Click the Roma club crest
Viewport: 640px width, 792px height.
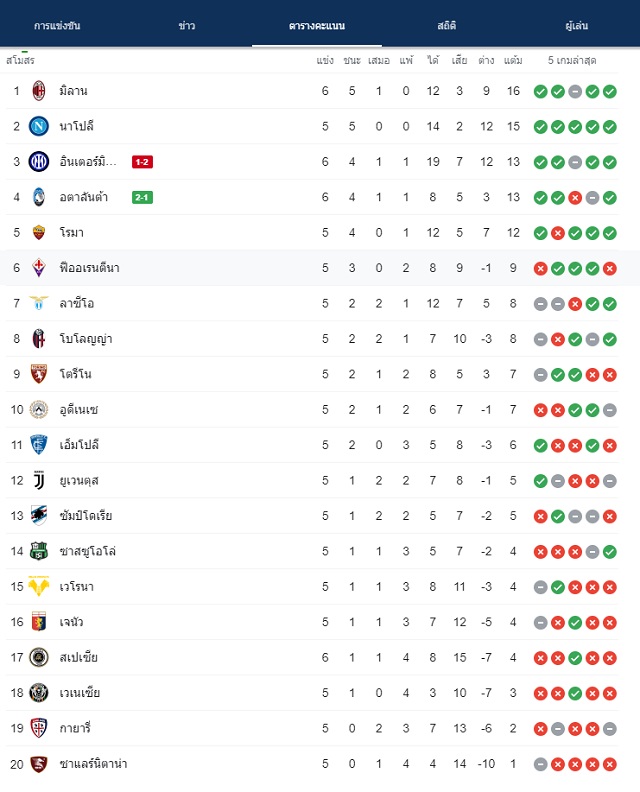pos(39,232)
